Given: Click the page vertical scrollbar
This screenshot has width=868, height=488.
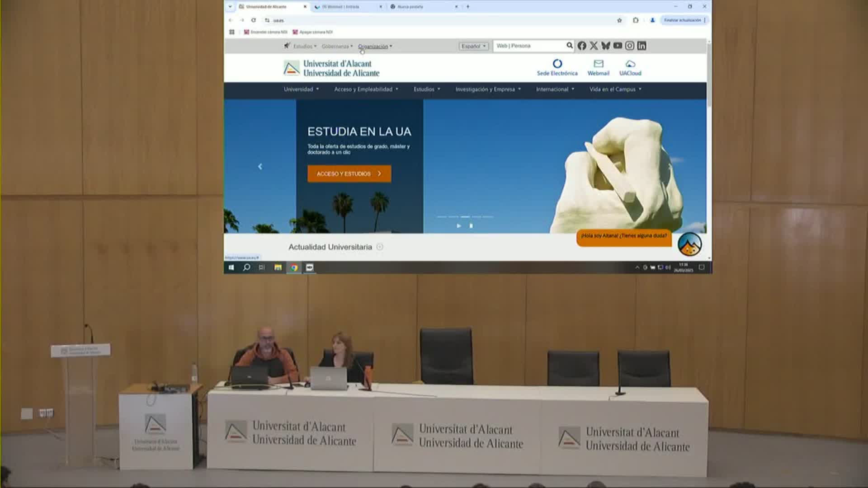Looking at the screenshot, I should (x=709, y=75).
